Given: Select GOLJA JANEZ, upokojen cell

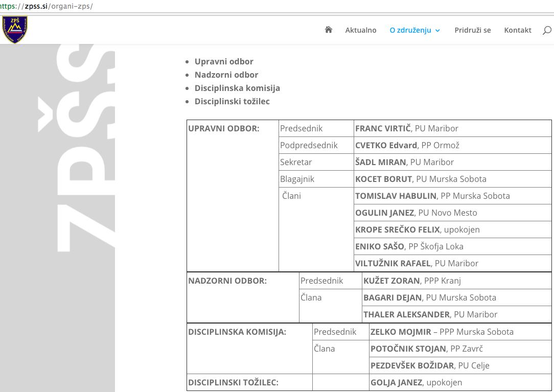Looking at the screenshot, I should (x=460, y=382).
